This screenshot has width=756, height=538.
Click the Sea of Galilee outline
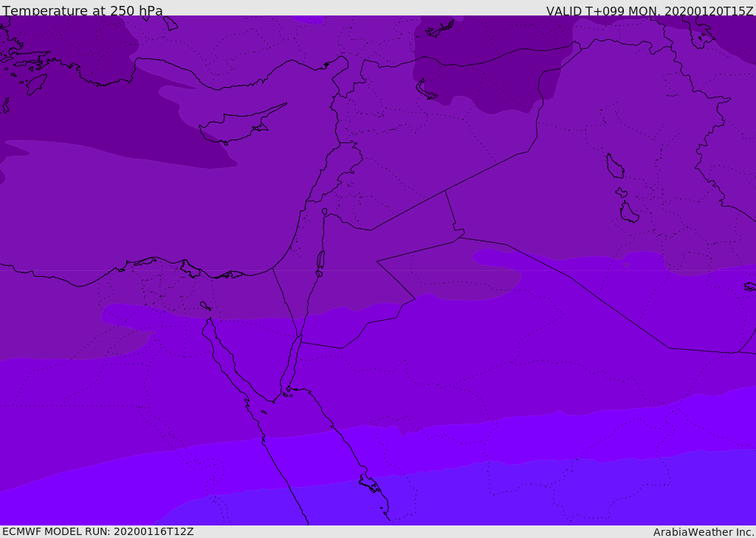(x=324, y=212)
